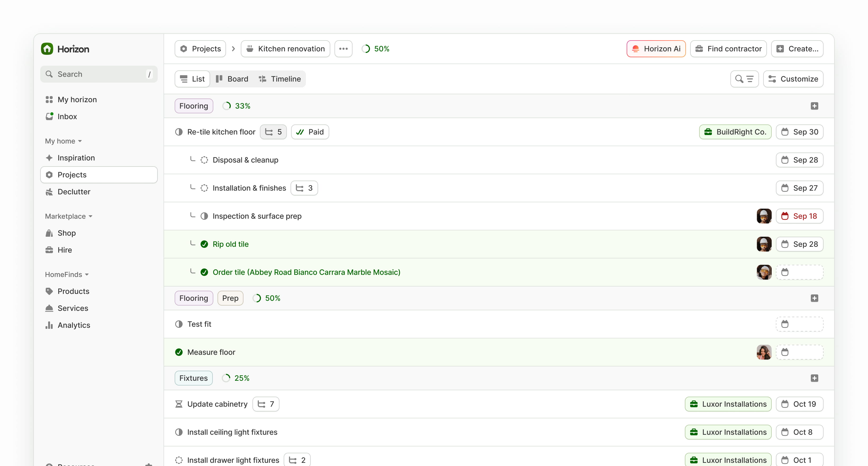868x466 pixels.
Task: Open the Declutter section
Action: [x=74, y=191]
